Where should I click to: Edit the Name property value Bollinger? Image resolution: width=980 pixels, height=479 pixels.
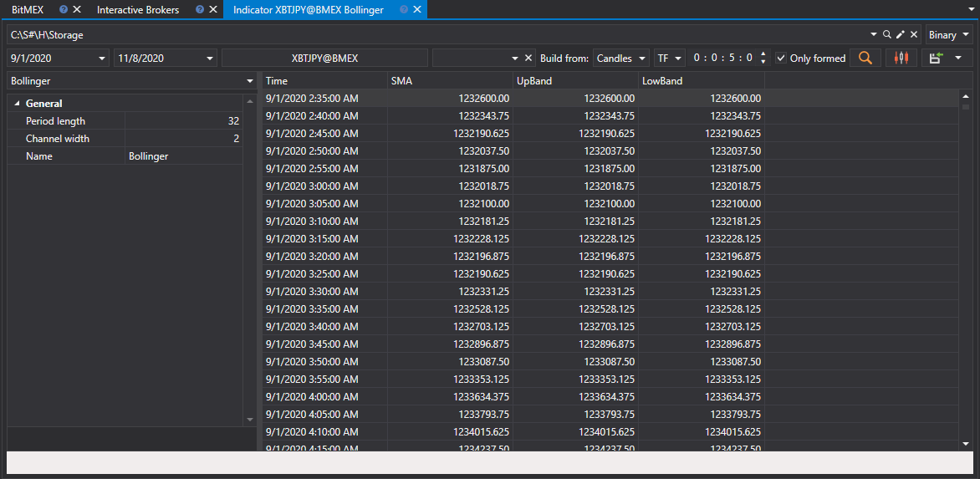pyautogui.click(x=184, y=156)
